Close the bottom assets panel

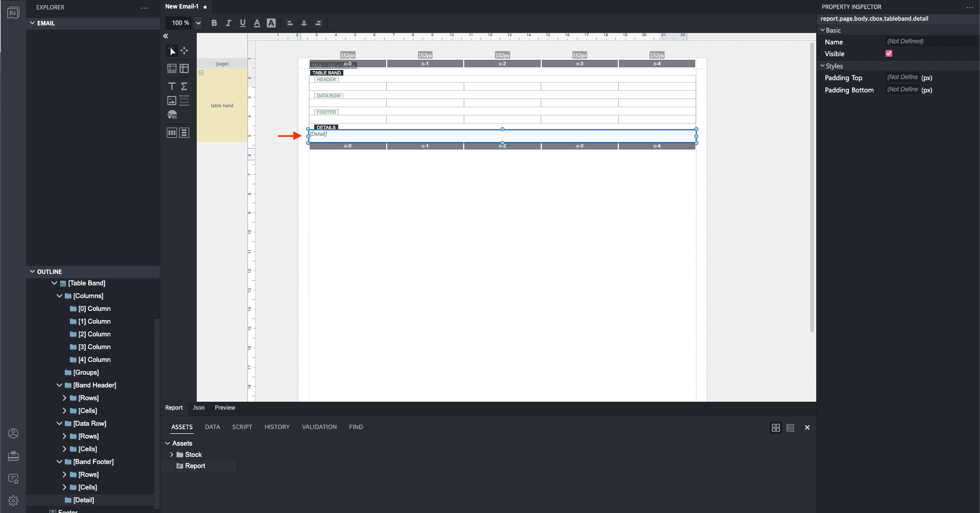point(807,428)
